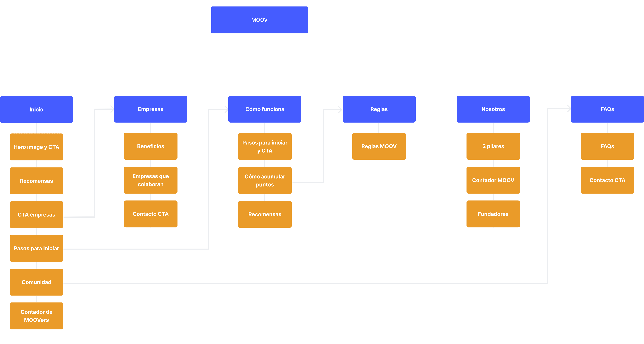Select the 3 pilares box

(493, 146)
